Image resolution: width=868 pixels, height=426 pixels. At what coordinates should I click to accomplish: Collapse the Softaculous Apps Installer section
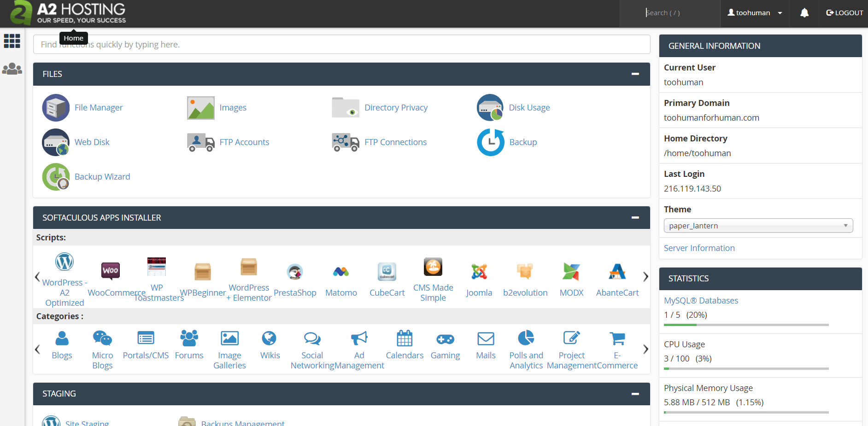click(635, 218)
